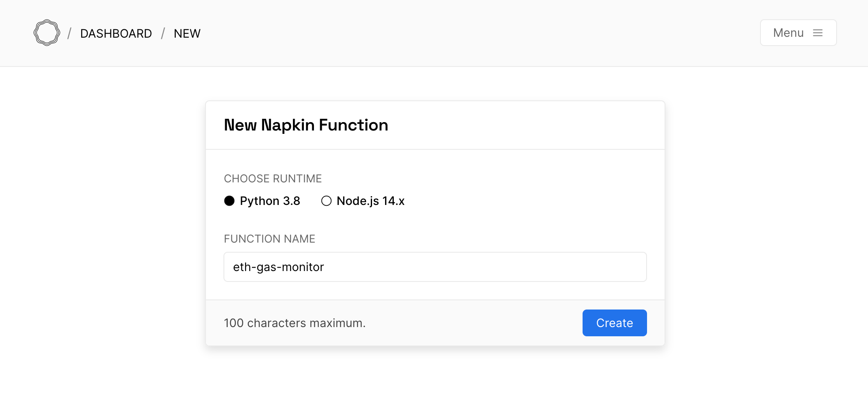The width and height of the screenshot is (868, 394).
Task: Click the Menu text label
Action: [788, 33]
